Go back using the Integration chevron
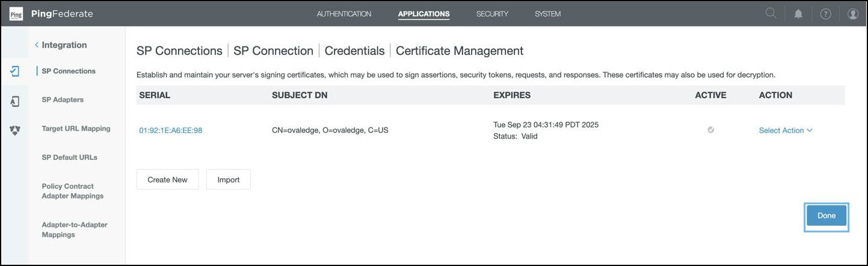The image size is (868, 266). (37, 45)
